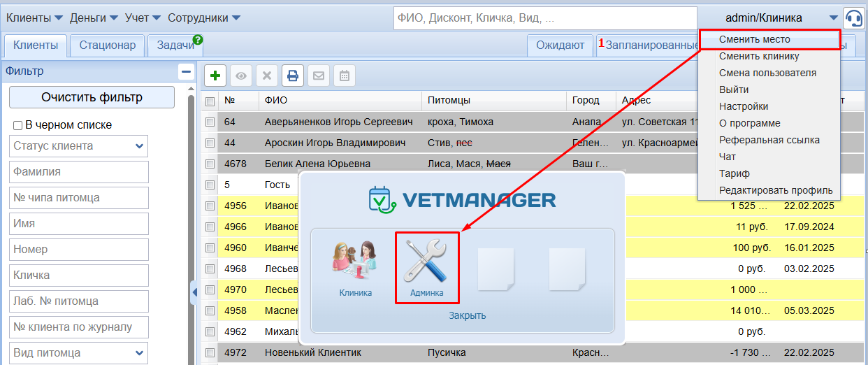868x365 pixels.
Task: Sort by the Город column header
Action: [591, 101]
